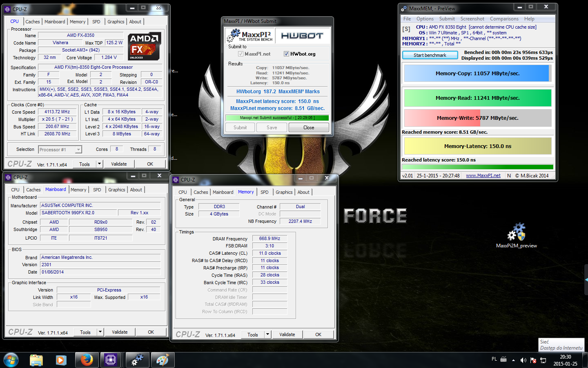This screenshot has height=368, width=588.
Task: Switch to Caches tab in top CPU-Z window
Action: [33, 22]
